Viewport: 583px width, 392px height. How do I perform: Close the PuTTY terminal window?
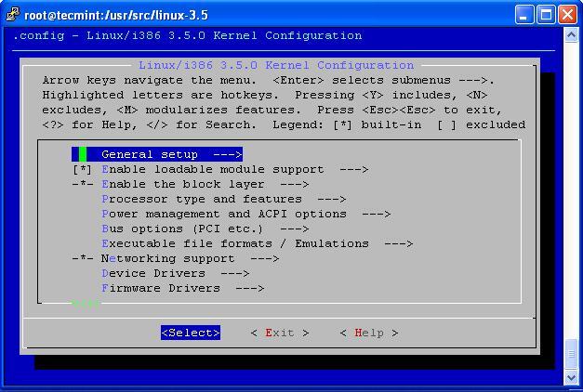tap(568, 15)
